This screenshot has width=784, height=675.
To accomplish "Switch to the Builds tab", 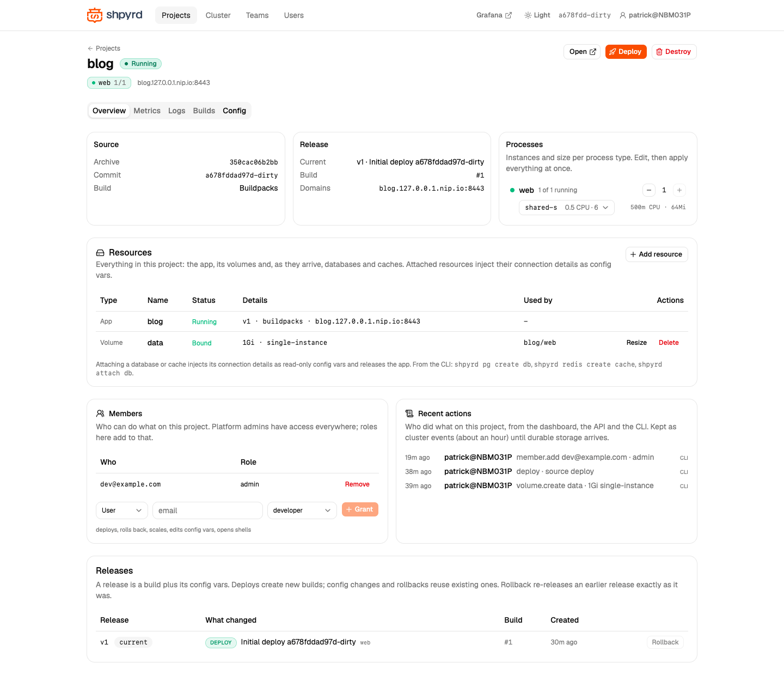I will point(204,111).
